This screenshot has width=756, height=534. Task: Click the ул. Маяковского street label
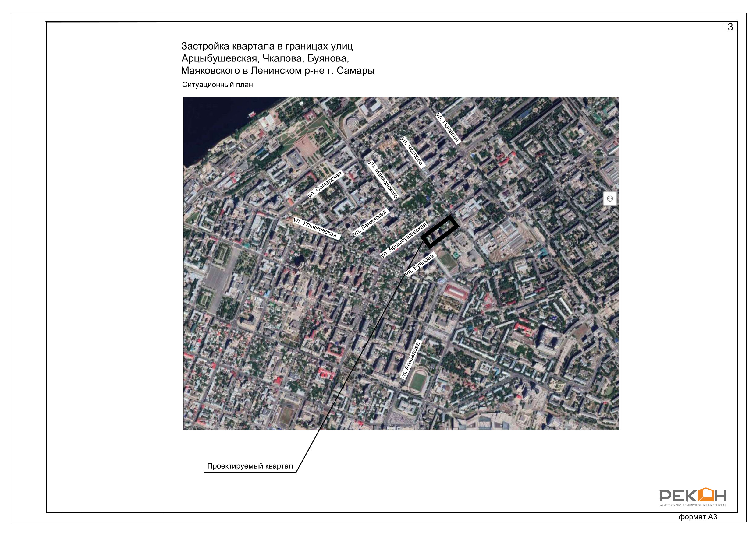pyautogui.click(x=383, y=180)
